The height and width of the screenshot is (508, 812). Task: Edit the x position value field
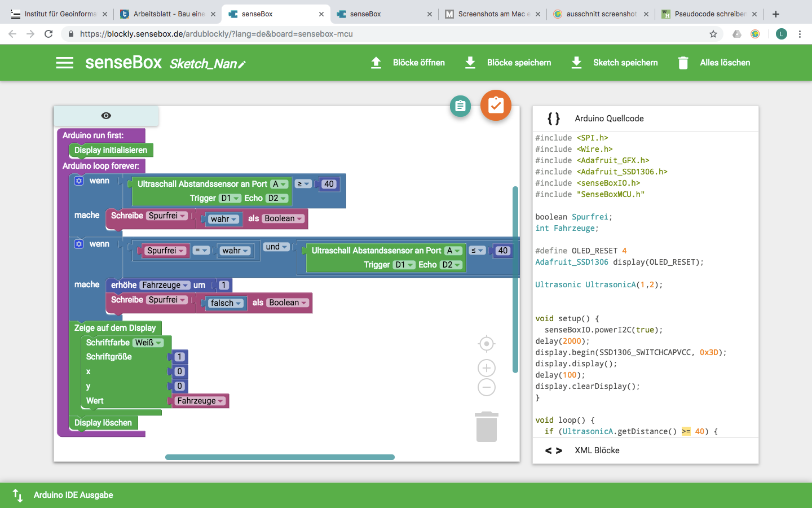(179, 371)
